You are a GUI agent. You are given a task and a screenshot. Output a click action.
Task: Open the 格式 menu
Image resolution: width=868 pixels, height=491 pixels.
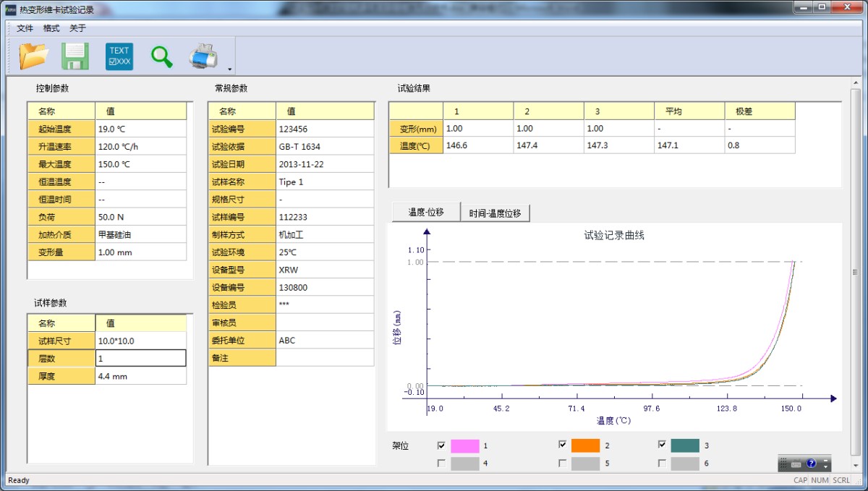50,28
